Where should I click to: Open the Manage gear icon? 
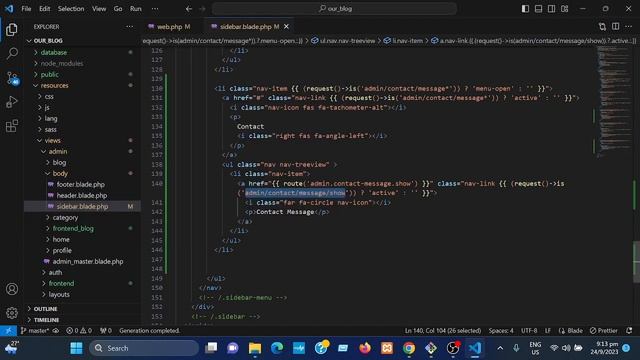pos(12,313)
